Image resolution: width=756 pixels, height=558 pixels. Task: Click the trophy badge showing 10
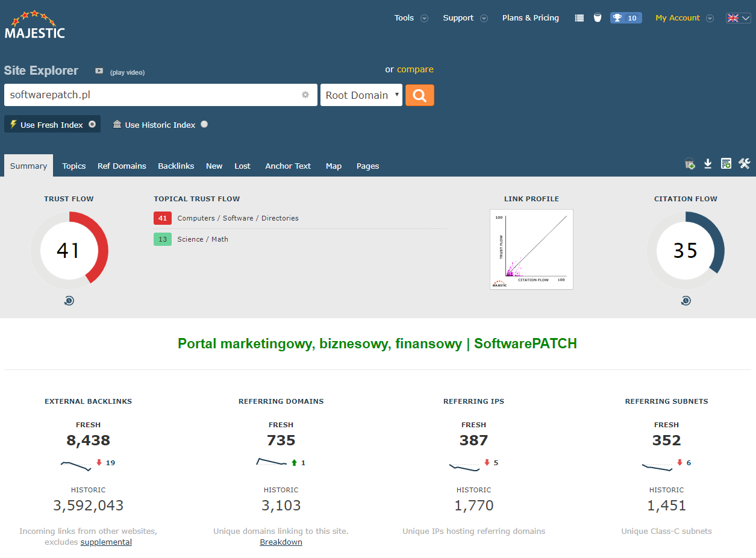626,18
